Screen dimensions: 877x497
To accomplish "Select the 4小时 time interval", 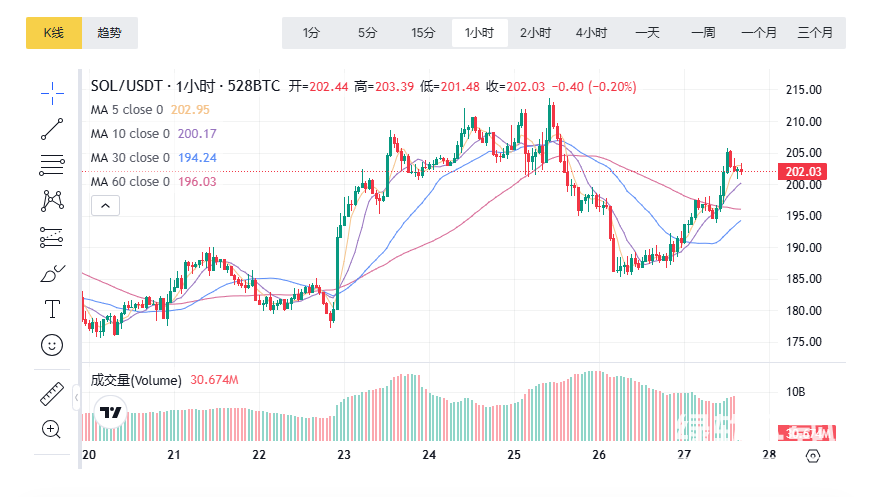I will 591,33.
